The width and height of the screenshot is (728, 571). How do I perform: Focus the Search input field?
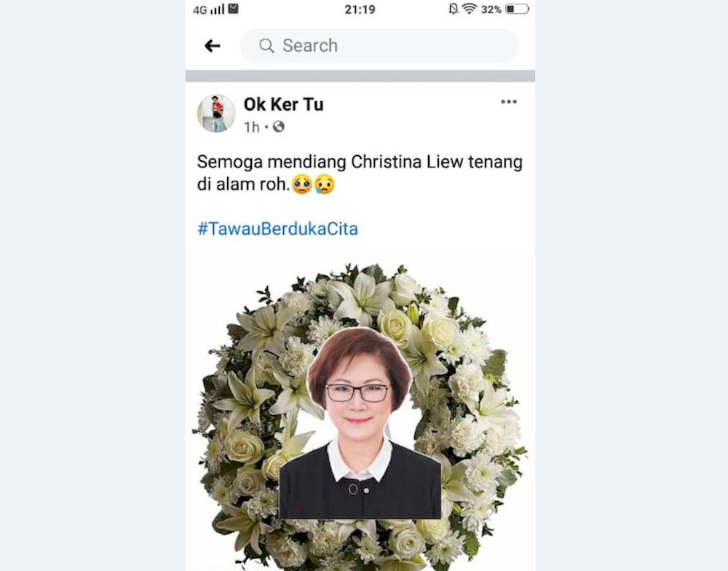point(379,46)
